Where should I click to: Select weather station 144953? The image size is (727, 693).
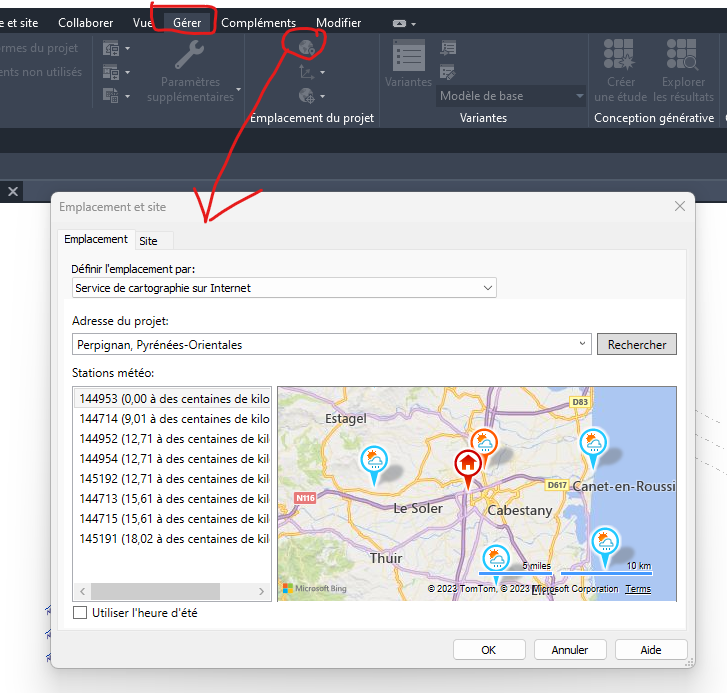(x=172, y=399)
